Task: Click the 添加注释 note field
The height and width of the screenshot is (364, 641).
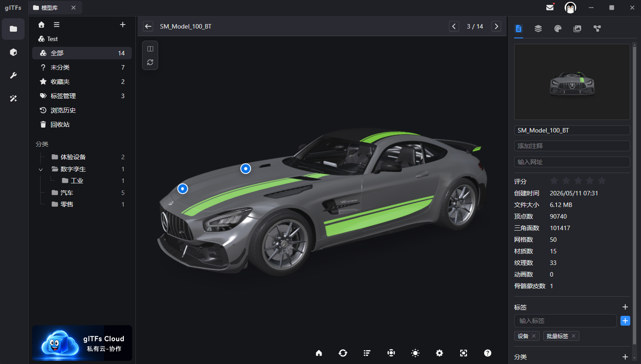Action: [572, 146]
